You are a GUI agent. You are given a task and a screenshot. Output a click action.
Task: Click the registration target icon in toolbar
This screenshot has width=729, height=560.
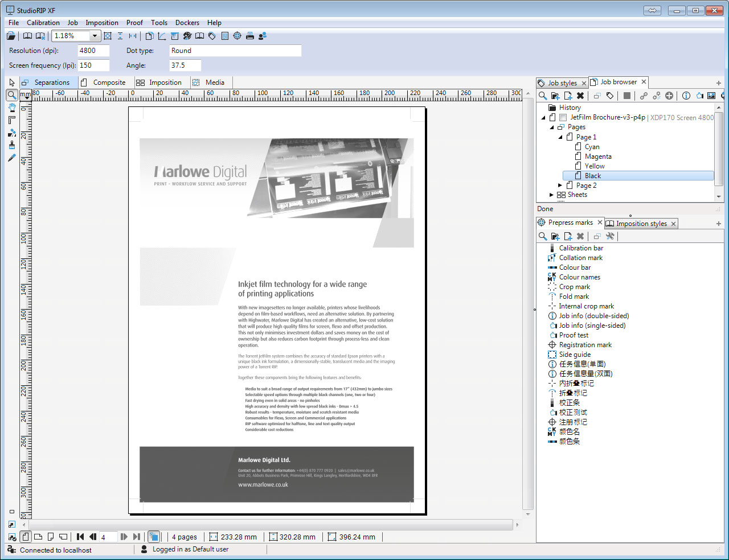click(x=237, y=36)
